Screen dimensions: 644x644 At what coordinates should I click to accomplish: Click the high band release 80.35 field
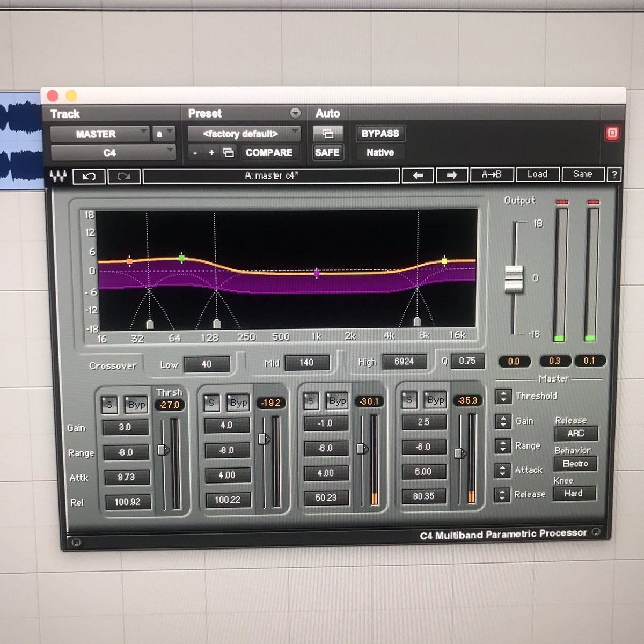coord(423,496)
